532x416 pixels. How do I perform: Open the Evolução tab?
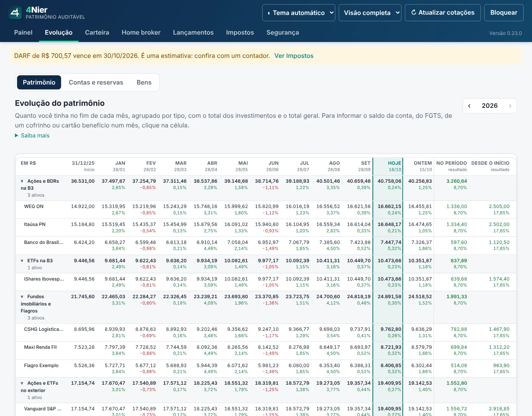click(x=59, y=32)
